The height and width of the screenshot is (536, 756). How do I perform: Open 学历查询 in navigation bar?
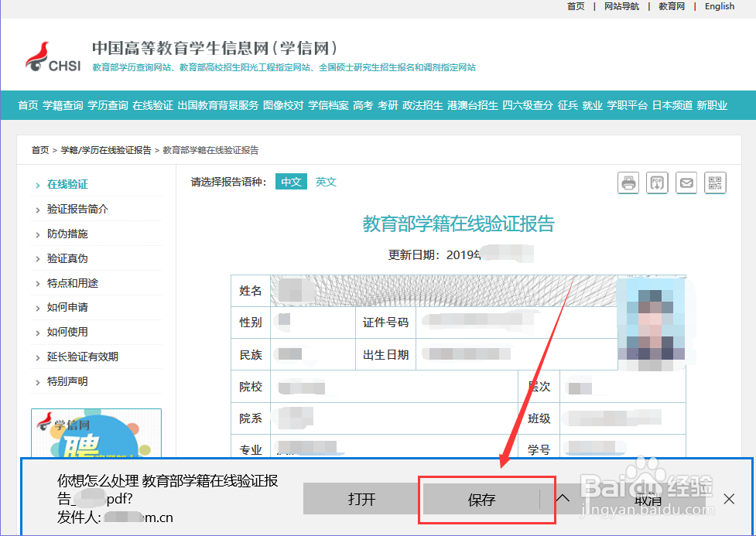pyautogui.click(x=108, y=105)
